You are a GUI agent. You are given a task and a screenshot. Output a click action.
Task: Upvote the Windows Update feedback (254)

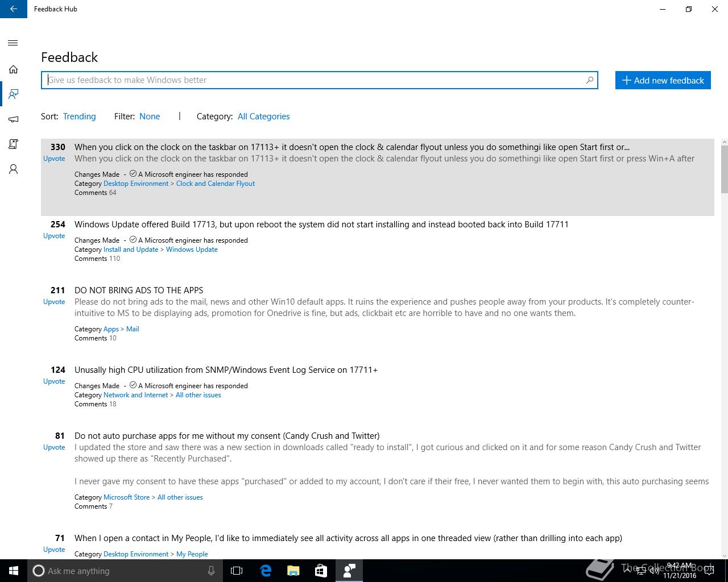54,236
